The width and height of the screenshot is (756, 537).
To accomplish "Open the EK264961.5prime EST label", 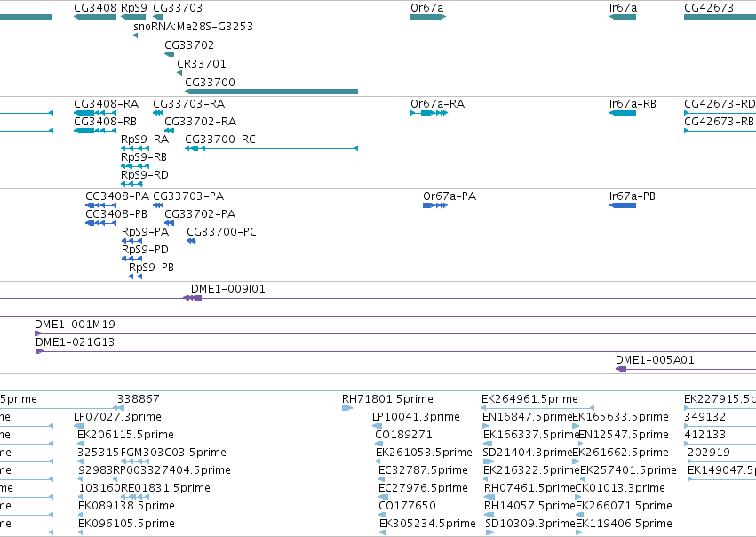I will click(x=529, y=399).
